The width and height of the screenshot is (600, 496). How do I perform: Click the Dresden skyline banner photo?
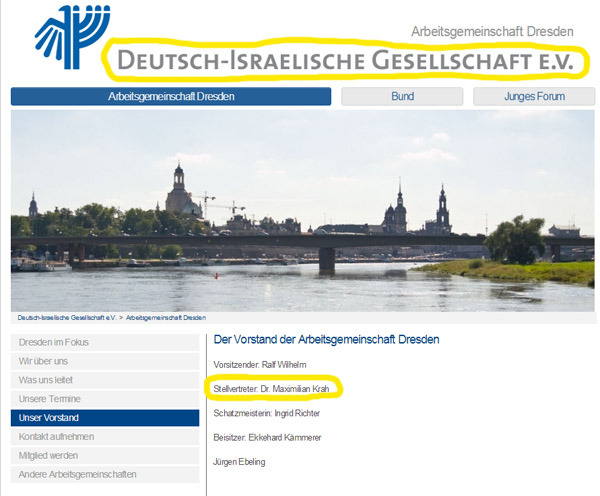point(303,211)
